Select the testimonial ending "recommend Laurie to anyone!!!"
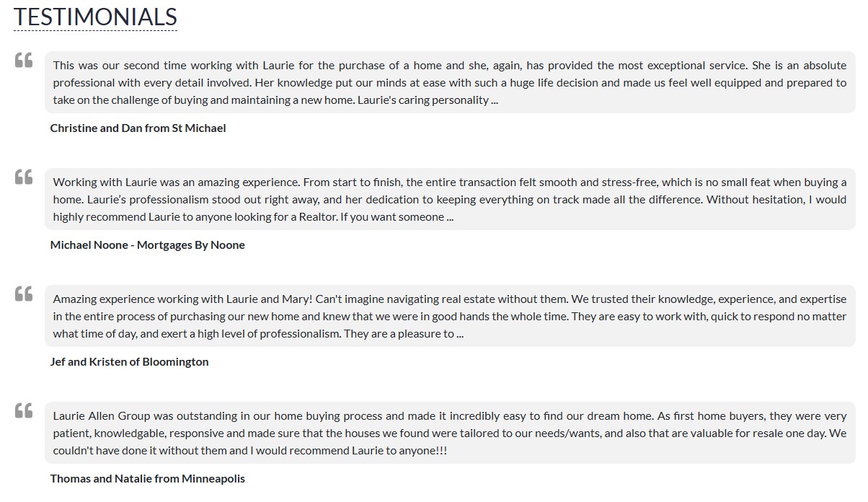 click(x=450, y=433)
